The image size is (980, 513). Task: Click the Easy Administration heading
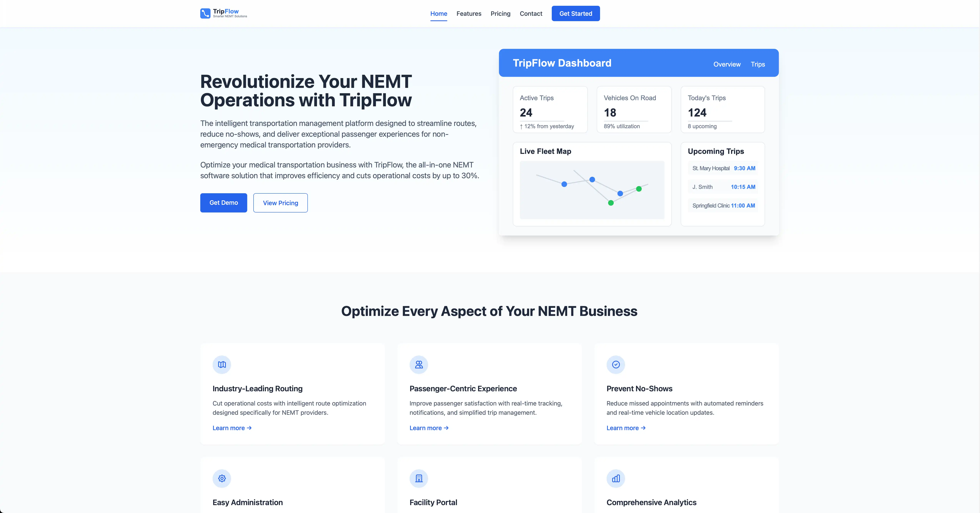click(248, 502)
